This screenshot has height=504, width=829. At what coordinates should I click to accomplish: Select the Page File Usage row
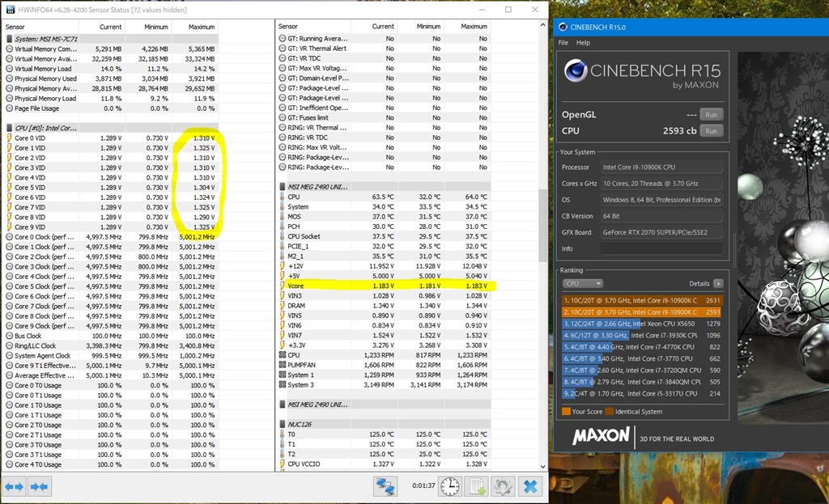(111, 108)
